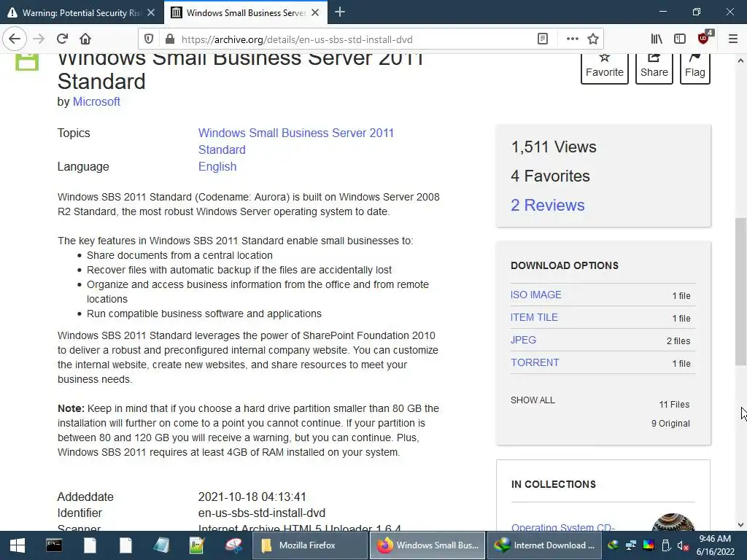Open the ITEM TILE download option
The image size is (747, 560).
[534, 318]
